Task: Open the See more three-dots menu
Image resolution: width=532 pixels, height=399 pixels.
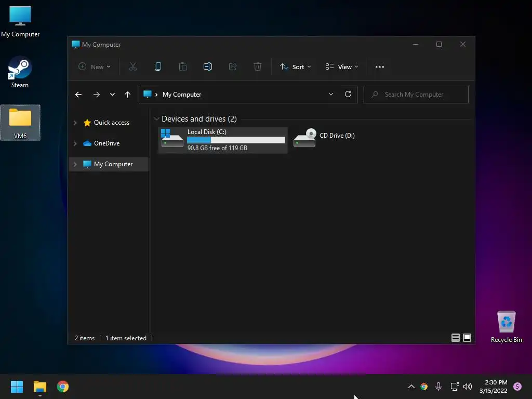Action: click(380, 67)
